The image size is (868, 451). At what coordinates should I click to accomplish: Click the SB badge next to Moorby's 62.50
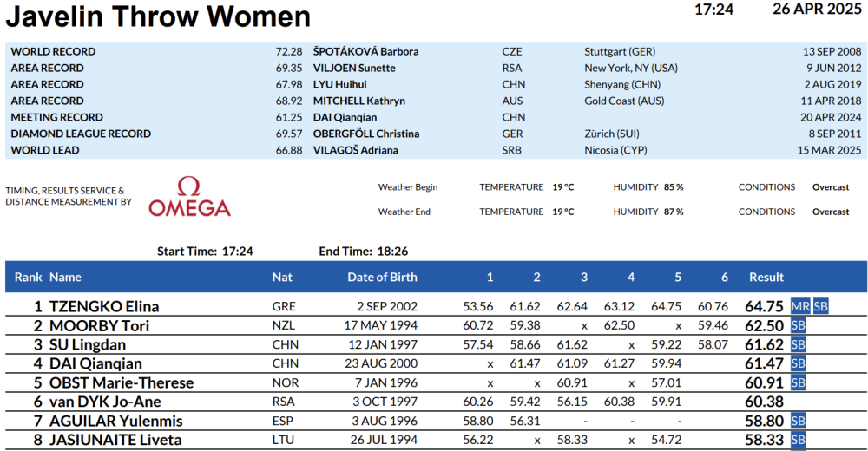pyautogui.click(x=799, y=325)
